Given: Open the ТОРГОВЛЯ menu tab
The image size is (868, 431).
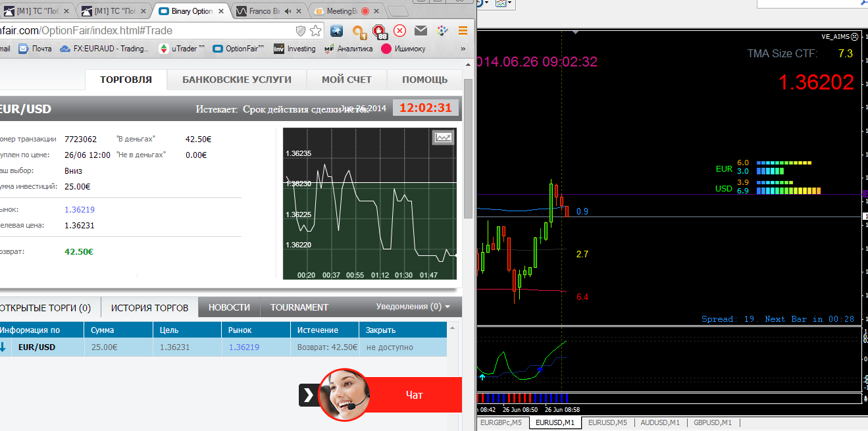Looking at the screenshot, I should (x=126, y=80).
